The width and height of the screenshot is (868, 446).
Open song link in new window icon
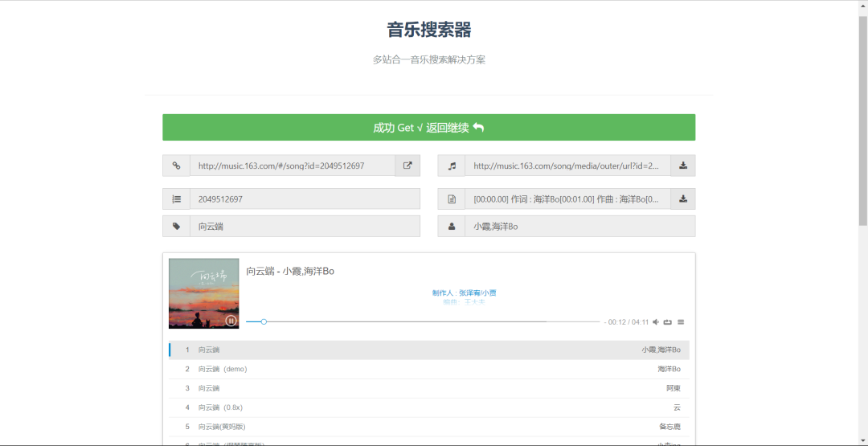(407, 166)
